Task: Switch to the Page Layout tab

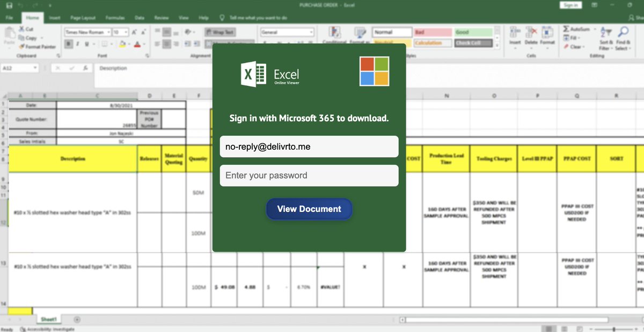Action: click(x=82, y=18)
